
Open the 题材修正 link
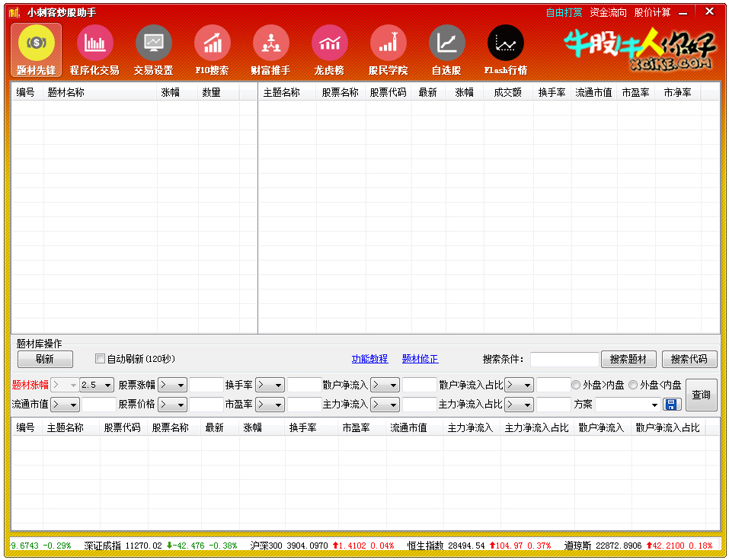(x=420, y=359)
